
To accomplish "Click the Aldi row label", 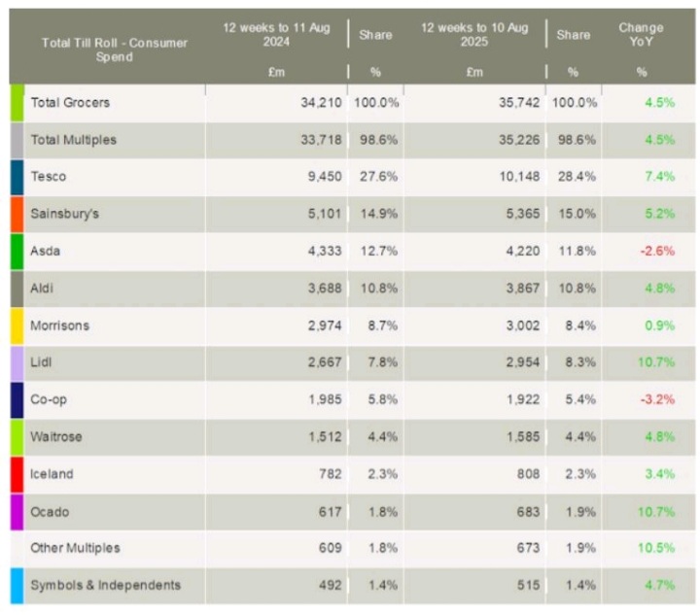I will click(44, 289).
